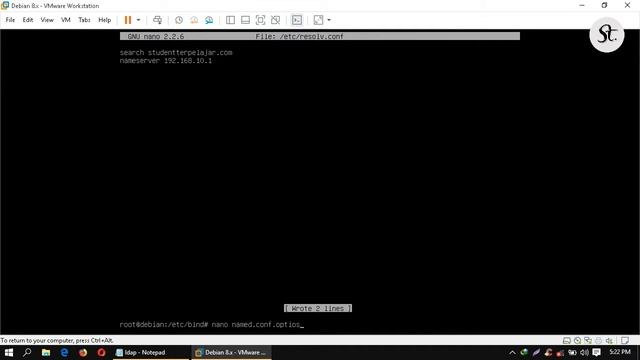The image size is (640, 360).
Task: Launch Microsoft Edge from the taskbar
Action: click(x=64, y=352)
